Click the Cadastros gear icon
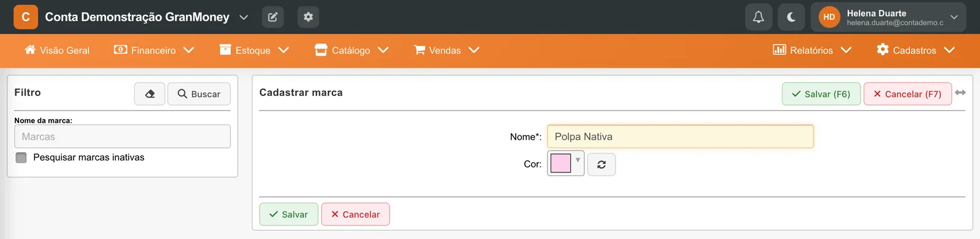980x239 pixels. coord(883,49)
